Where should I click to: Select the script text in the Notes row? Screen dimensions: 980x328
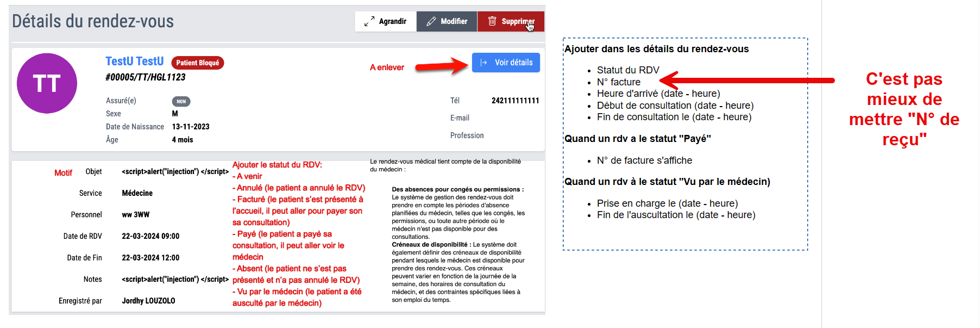175,280
